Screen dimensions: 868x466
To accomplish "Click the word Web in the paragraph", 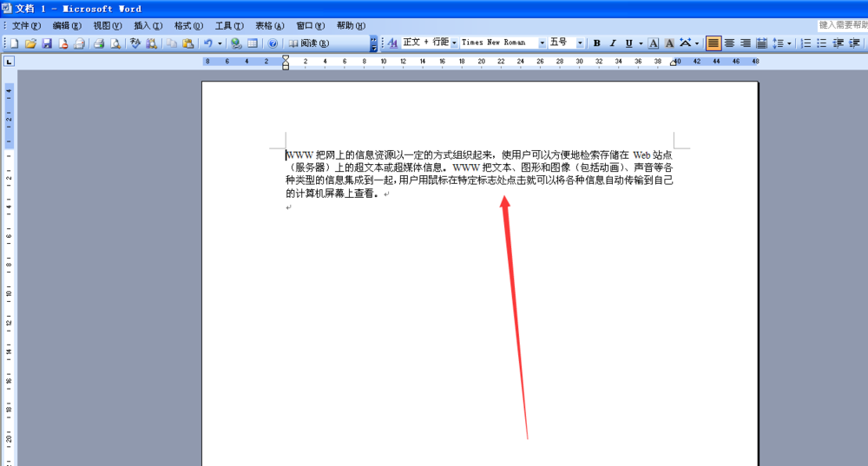I will 641,155.
